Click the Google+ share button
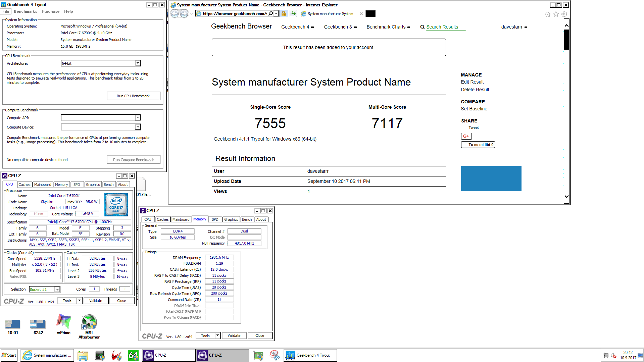644x362 pixels. 466,136
